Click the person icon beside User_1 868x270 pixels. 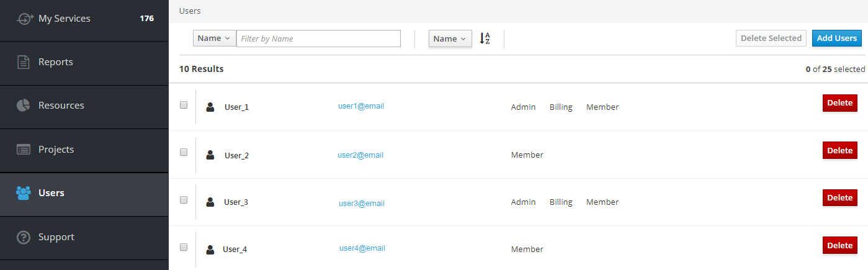tap(210, 107)
